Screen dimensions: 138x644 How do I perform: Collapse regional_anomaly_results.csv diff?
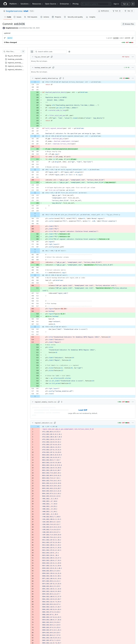click(x=33, y=402)
